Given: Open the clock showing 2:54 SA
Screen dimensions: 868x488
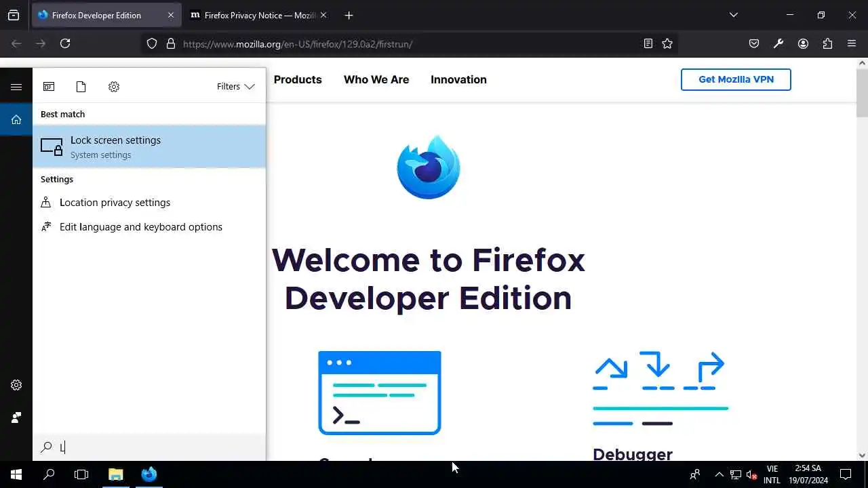Looking at the screenshot, I should point(808,474).
